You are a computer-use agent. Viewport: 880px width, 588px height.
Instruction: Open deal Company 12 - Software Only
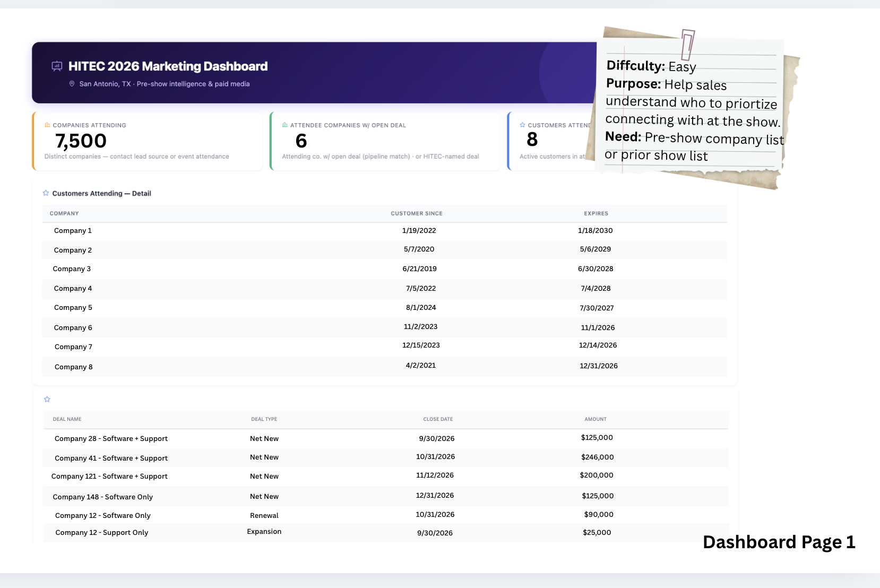[103, 516]
